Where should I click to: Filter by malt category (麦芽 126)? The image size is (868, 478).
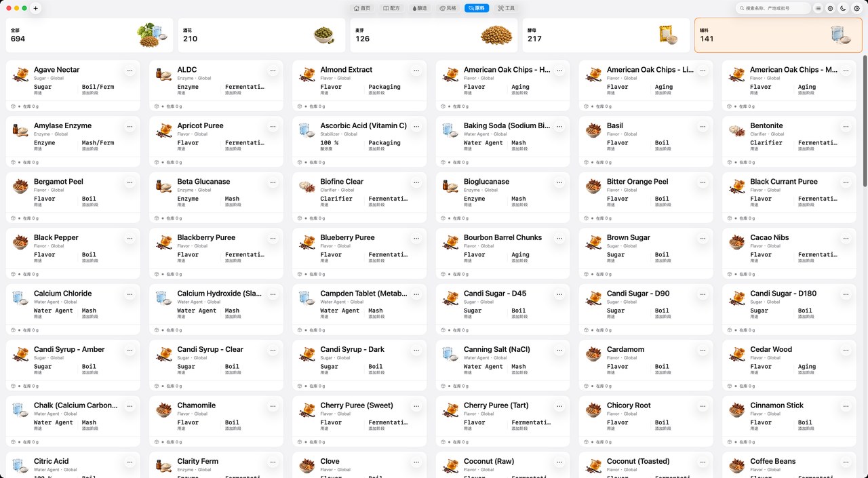(x=434, y=35)
